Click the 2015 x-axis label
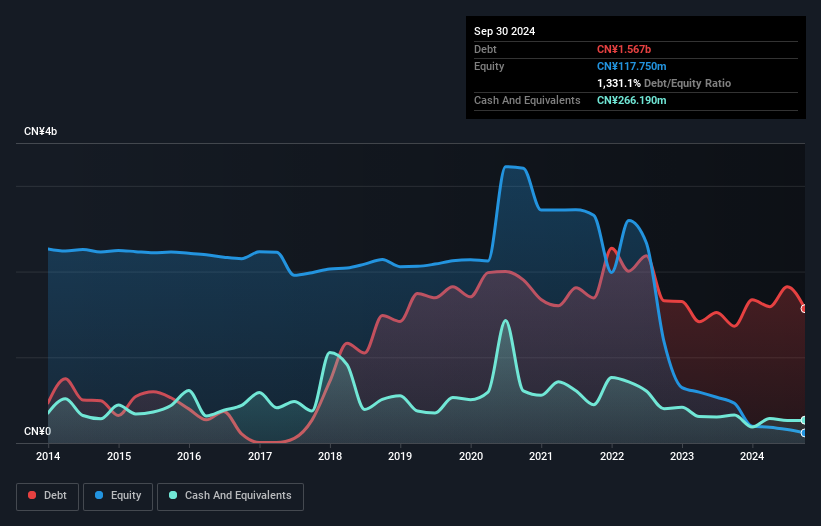The height and width of the screenshot is (526, 821). (x=119, y=456)
